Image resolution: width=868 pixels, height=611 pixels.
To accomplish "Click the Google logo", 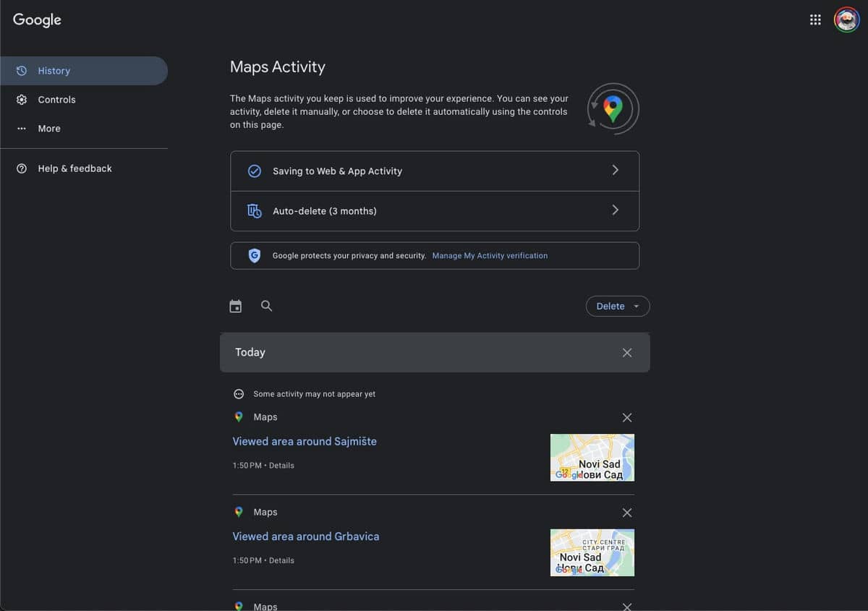I will click(x=37, y=20).
